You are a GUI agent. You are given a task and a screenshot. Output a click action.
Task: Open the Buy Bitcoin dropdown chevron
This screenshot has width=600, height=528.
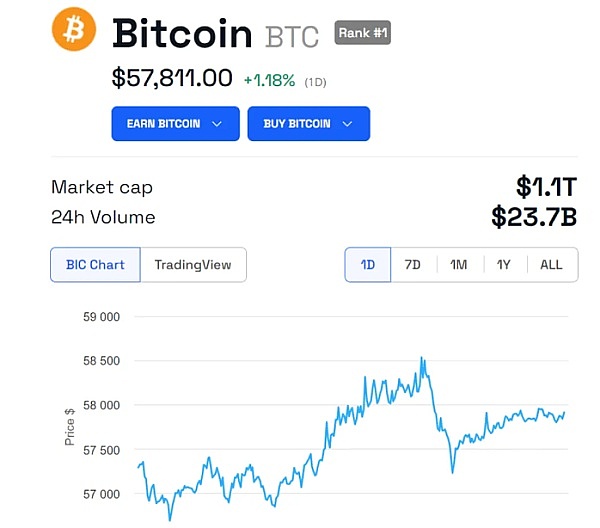pos(348,124)
